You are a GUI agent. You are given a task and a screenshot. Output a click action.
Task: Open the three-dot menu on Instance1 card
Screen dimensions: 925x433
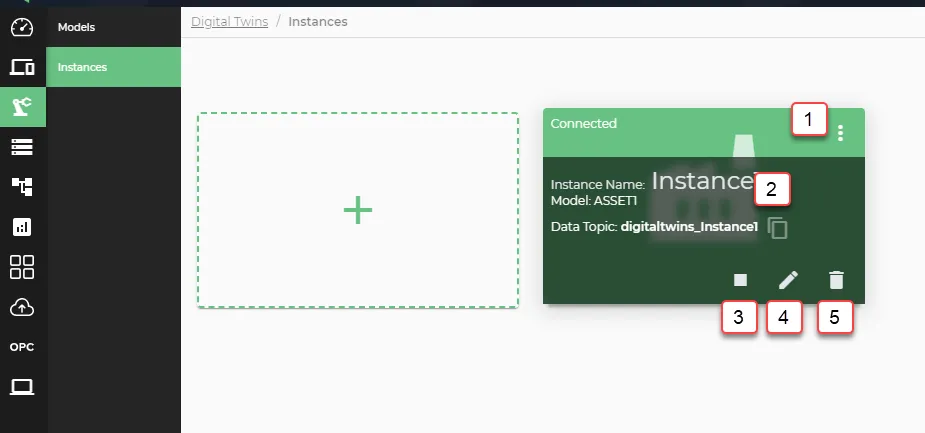click(x=841, y=133)
